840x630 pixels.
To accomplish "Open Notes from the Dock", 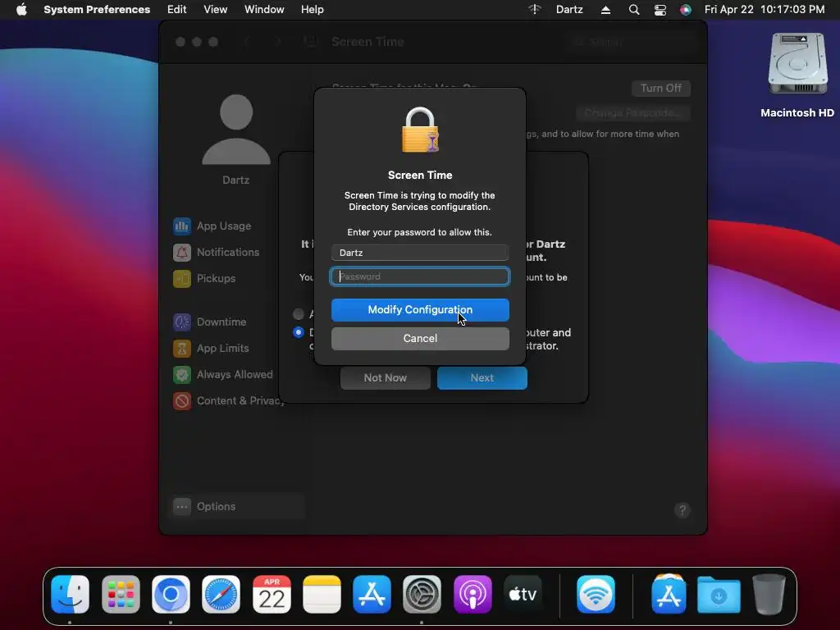I will [322, 595].
